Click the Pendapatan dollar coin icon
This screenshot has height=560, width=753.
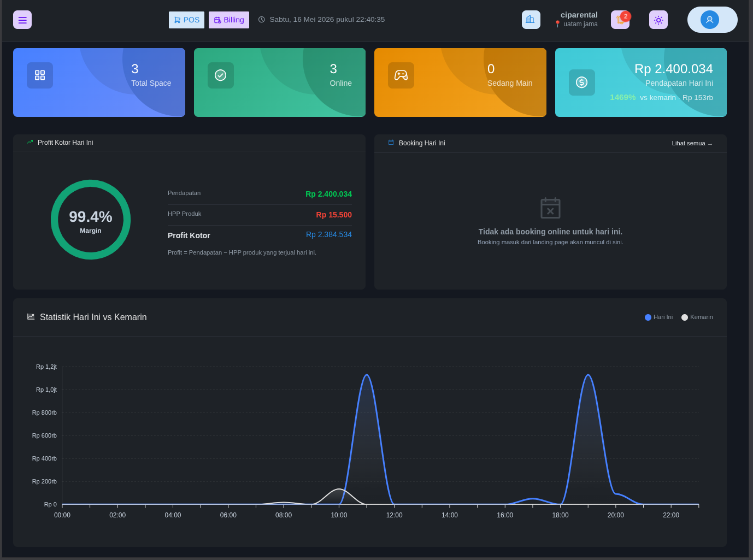(582, 82)
